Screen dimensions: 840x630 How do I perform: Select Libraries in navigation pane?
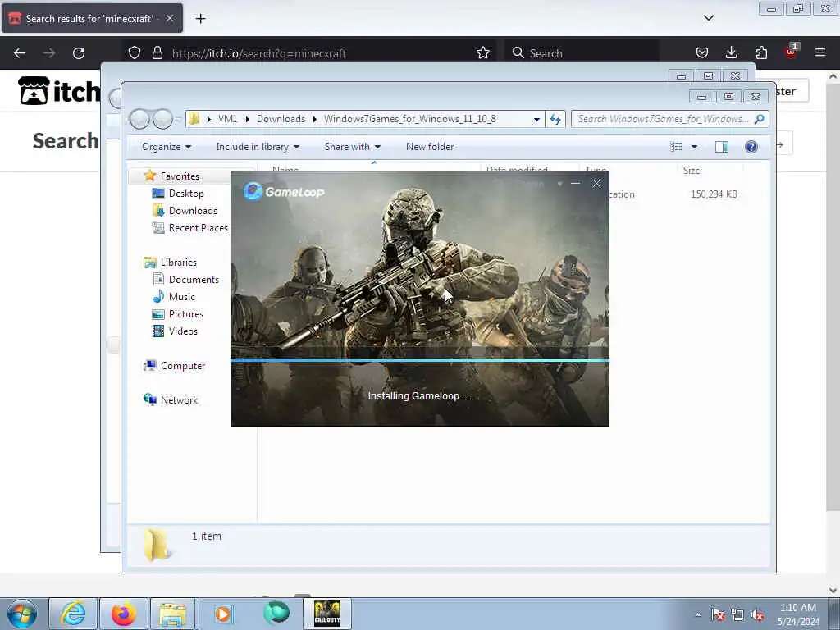pyautogui.click(x=178, y=262)
